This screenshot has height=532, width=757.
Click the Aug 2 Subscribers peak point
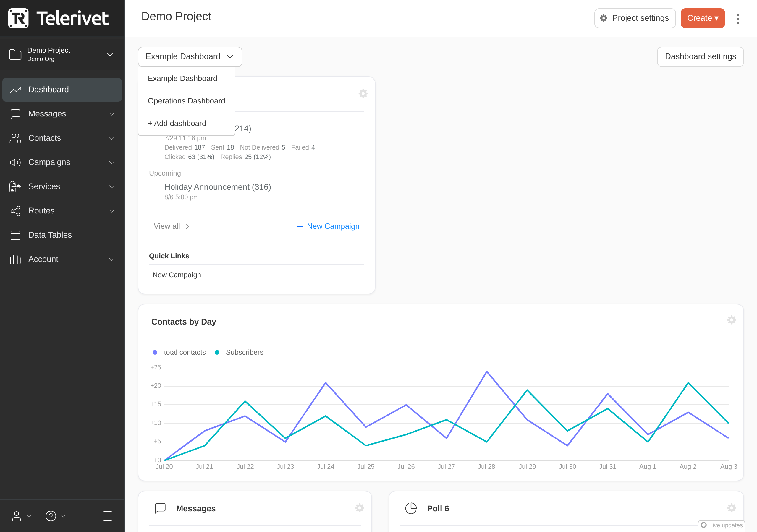[688, 383]
